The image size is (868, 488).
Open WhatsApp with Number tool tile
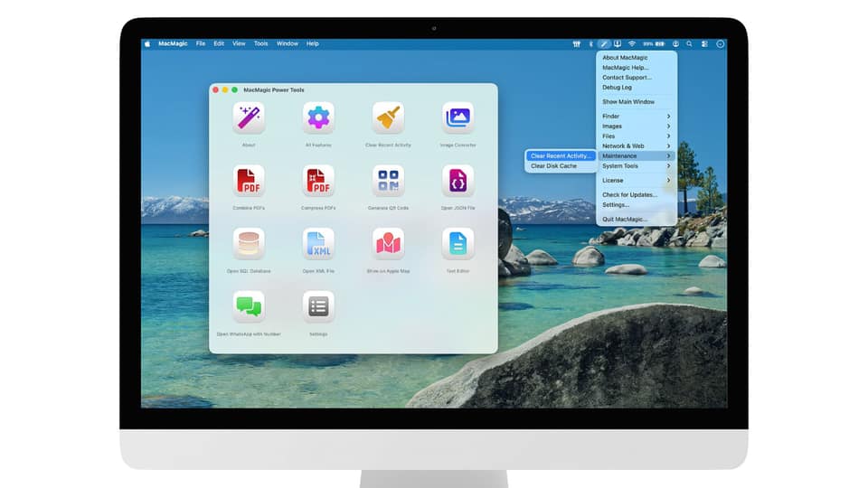click(x=249, y=306)
